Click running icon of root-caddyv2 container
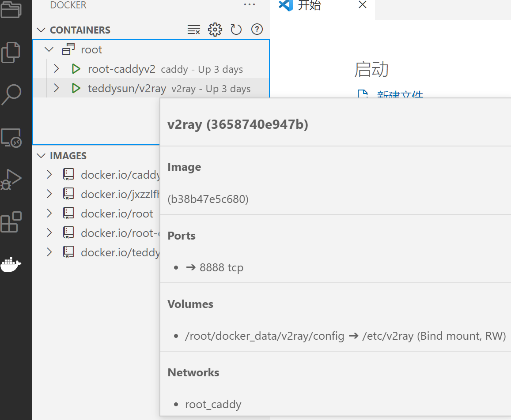The image size is (511, 420). (x=76, y=69)
